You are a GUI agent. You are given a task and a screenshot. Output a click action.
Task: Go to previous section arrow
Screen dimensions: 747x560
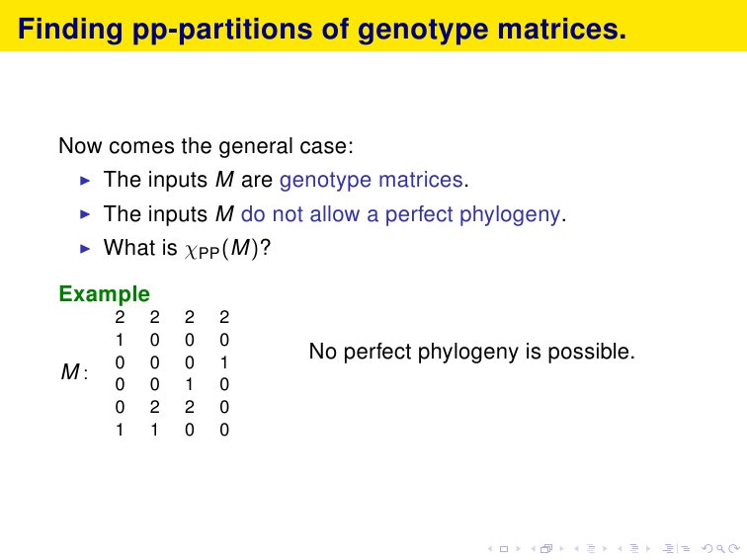point(620,549)
